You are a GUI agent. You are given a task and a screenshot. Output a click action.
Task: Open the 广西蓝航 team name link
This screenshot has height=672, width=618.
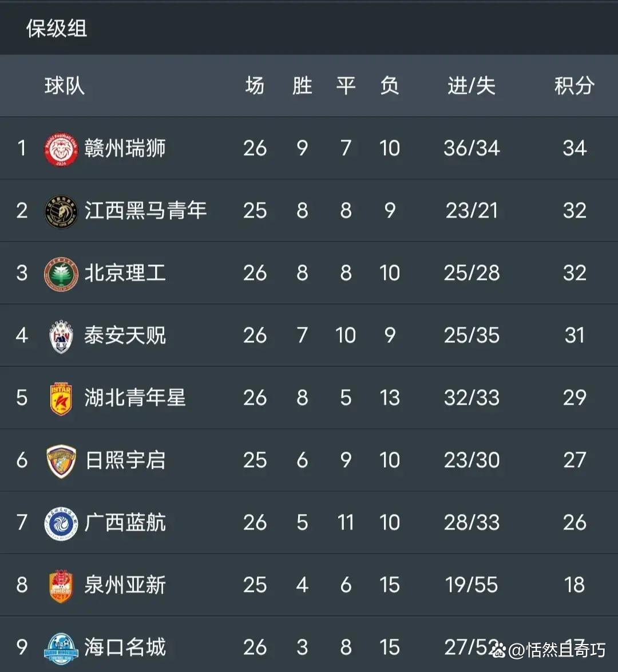tap(125, 523)
